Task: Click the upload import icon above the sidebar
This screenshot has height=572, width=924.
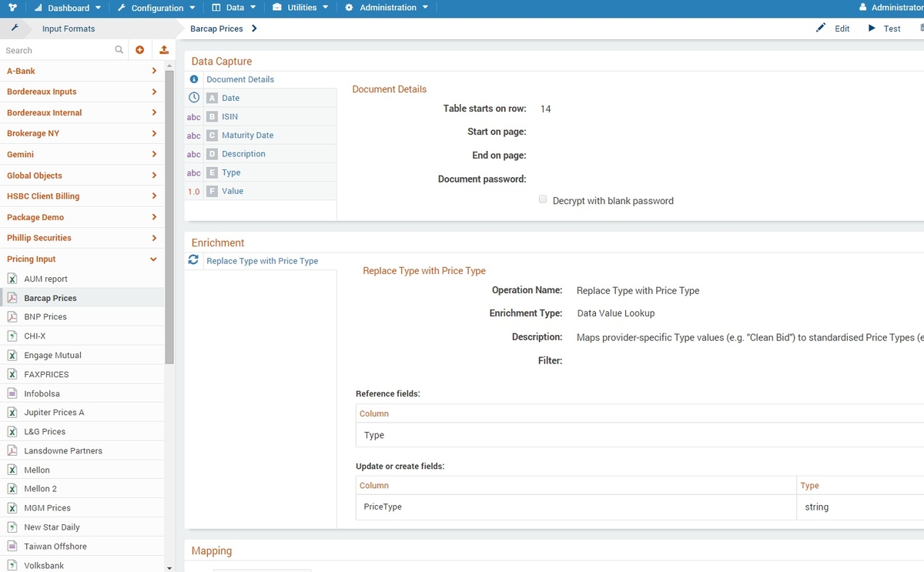Action: [x=163, y=49]
